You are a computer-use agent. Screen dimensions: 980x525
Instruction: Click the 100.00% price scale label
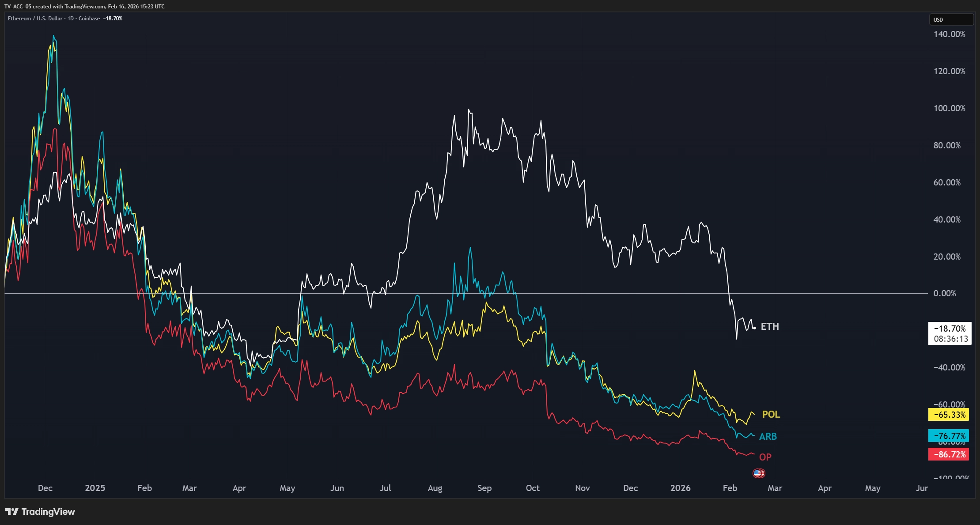click(x=949, y=108)
